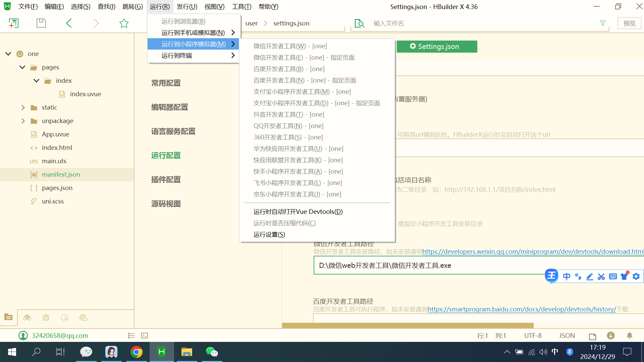Click the input method scissors icon
This screenshot has width=644, height=362.
[601, 277]
